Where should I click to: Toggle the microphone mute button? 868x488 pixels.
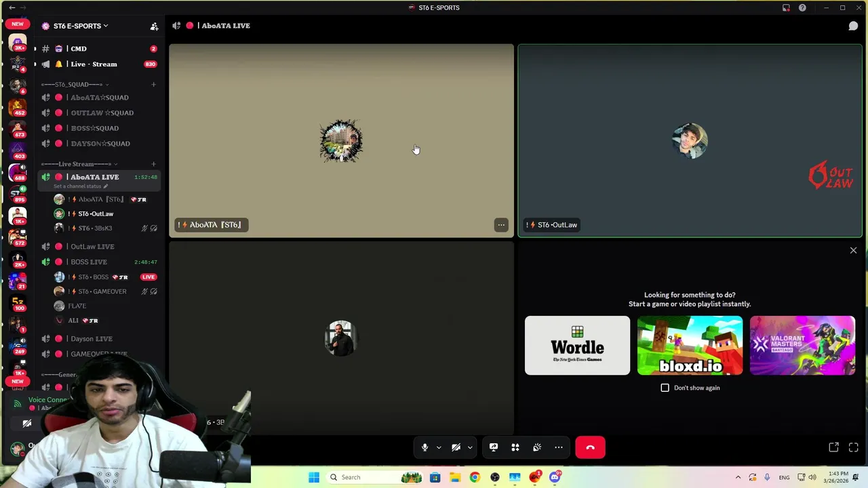(x=425, y=447)
